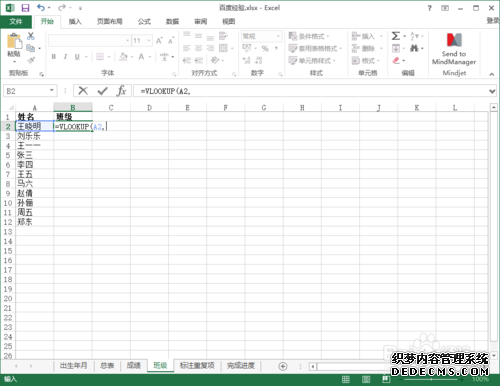This screenshot has width=500, height=386.
Task: Click the Percent Style icon
Action: pos(265,49)
